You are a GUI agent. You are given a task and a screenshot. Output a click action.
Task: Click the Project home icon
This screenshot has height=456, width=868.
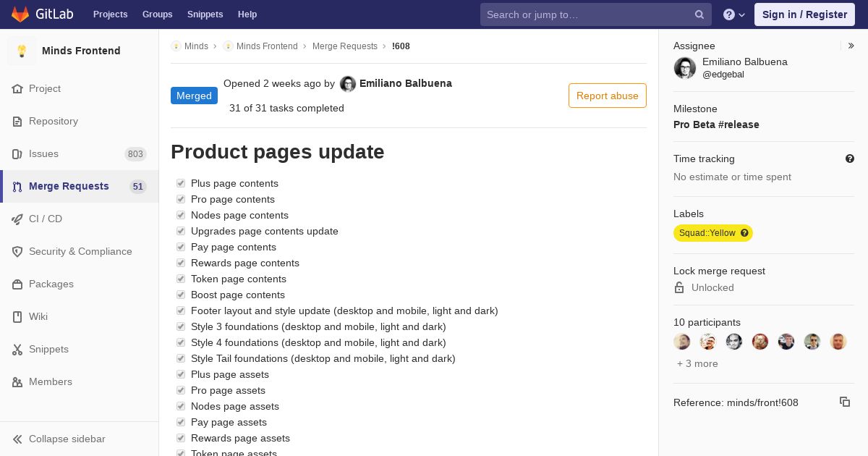click(17, 88)
